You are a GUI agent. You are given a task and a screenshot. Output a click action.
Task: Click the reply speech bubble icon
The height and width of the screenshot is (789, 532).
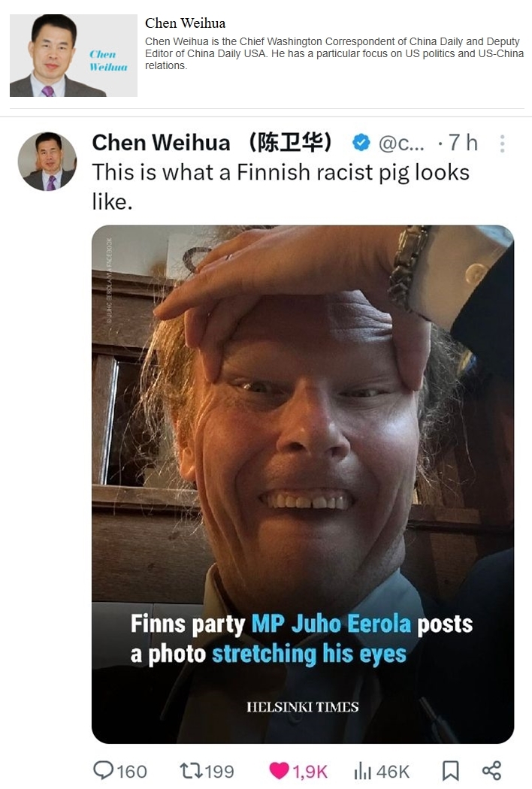point(103,770)
